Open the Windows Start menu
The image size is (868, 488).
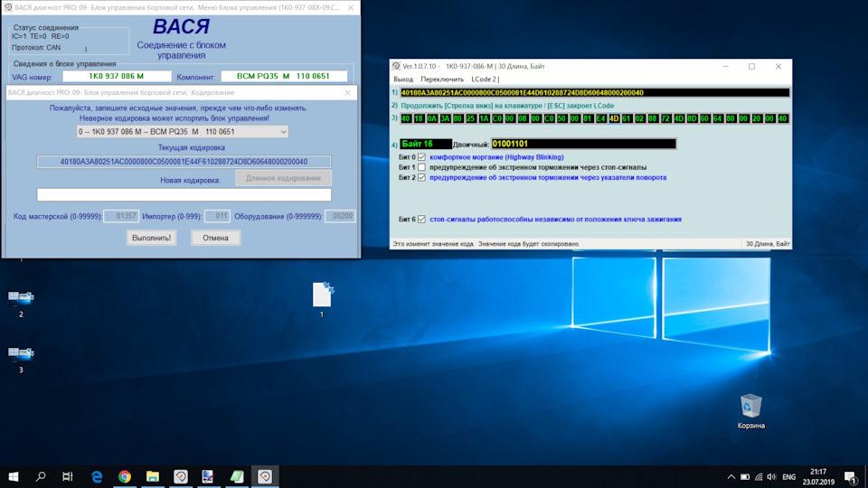pos(14,476)
